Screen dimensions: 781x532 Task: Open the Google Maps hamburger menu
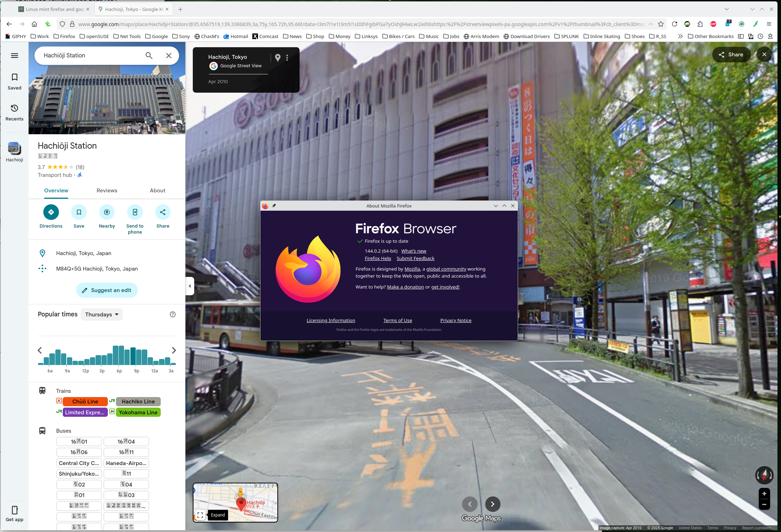click(x=14, y=56)
